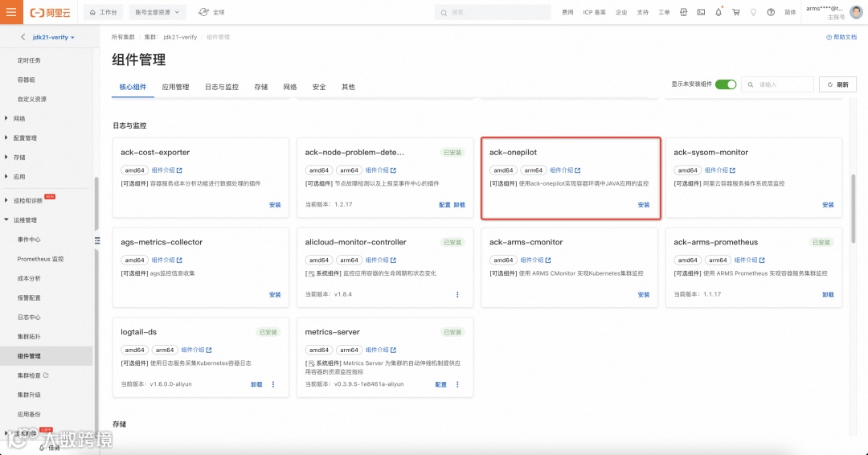Open 集群检查 in sidebar
This screenshot has height=455, width=868.
[x=33, y=375]
